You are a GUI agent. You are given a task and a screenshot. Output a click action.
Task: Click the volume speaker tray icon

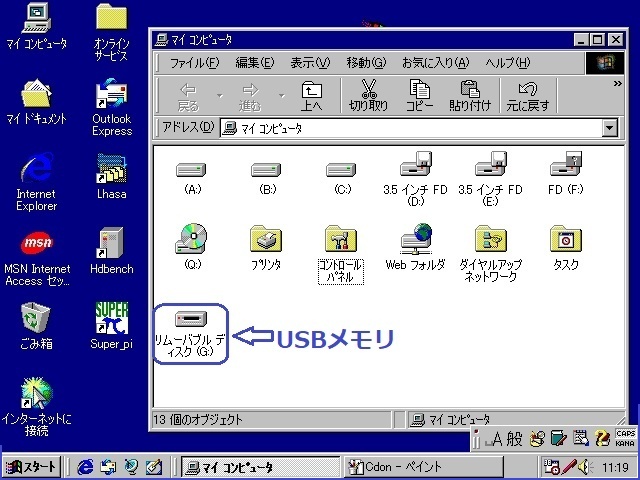tap(586, 467)
